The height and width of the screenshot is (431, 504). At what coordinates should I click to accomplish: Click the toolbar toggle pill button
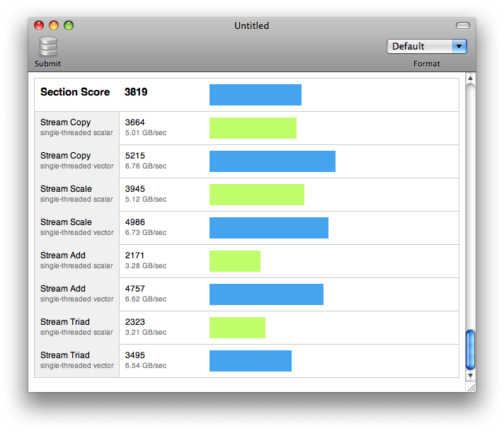point(462,25)
